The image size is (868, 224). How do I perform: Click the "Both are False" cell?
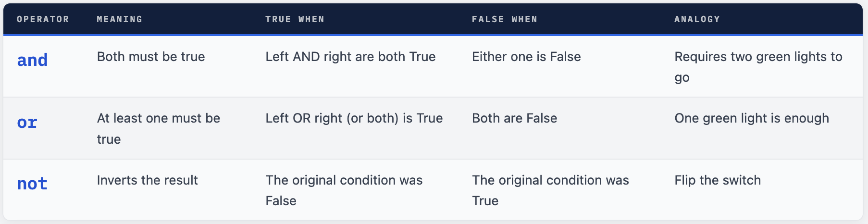[514, 118]
